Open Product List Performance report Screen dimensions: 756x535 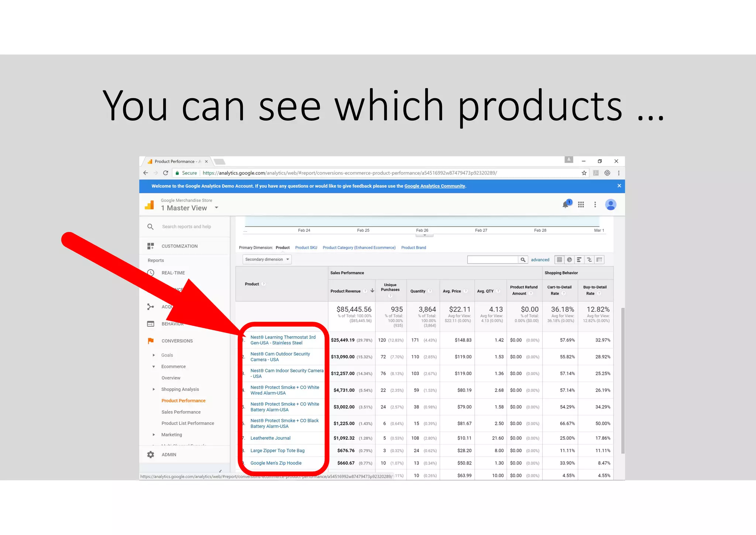click(188, 423)
